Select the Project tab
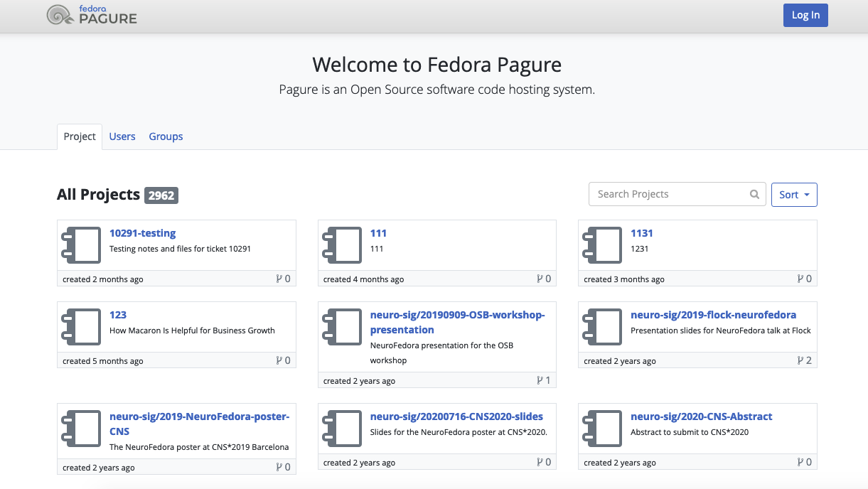This screenshot has width=868, height=489. pos(80,136)
